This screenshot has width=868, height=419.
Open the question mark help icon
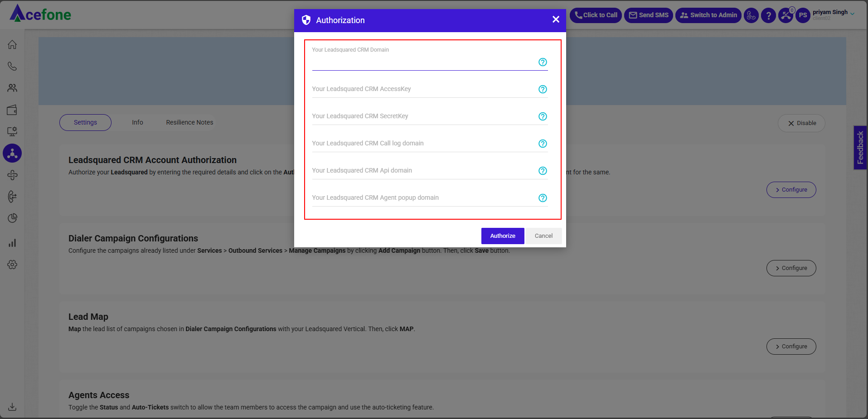pos(768,15)
